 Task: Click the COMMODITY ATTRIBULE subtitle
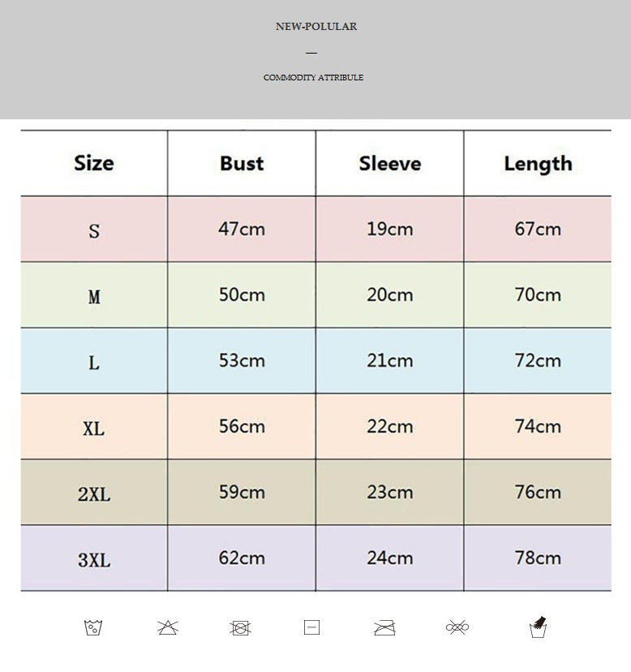pyautogui.click(x=313, y=78)
